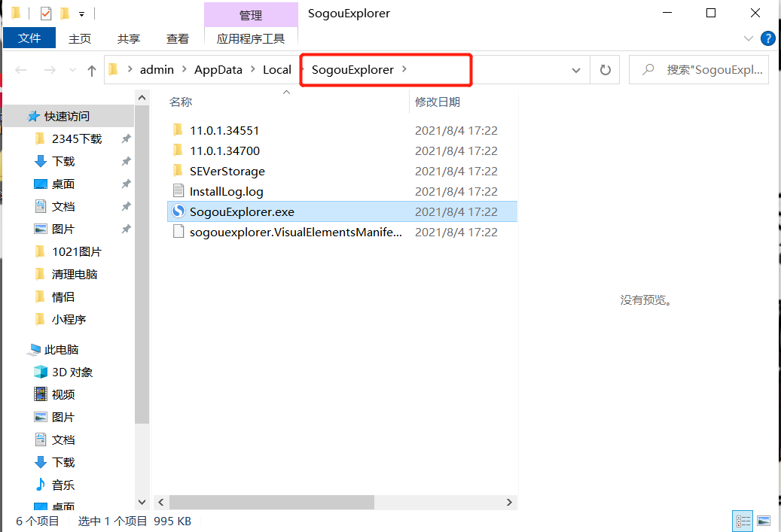Open 3D 对象 folder in sidebar

point(72,372)
